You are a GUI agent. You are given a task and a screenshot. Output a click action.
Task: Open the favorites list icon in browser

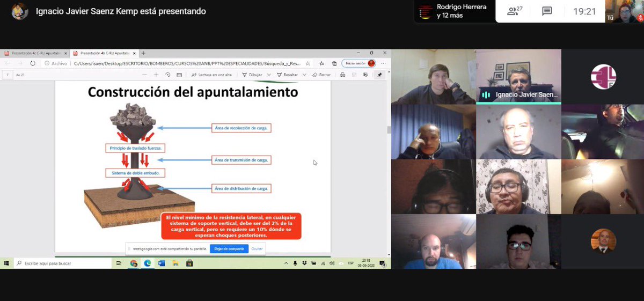(321, 63)
